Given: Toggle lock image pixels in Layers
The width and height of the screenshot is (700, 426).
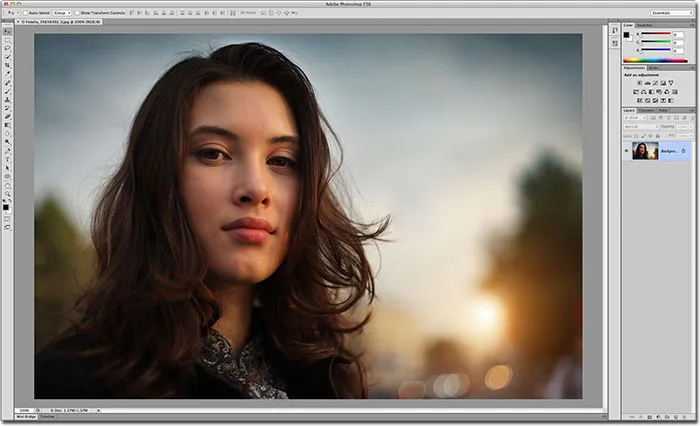Looking at the screenshot, I should click(x=644, y=136).
